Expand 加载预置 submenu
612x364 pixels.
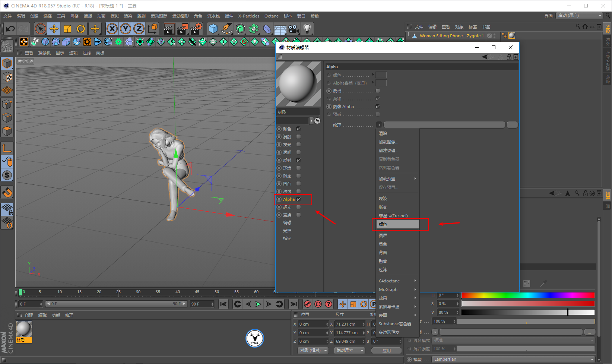(397, 179)
